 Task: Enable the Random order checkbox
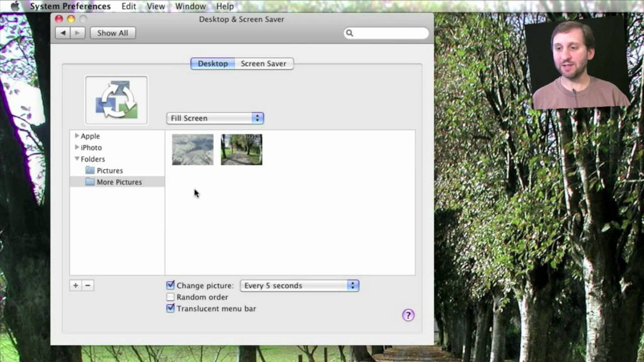171,297
